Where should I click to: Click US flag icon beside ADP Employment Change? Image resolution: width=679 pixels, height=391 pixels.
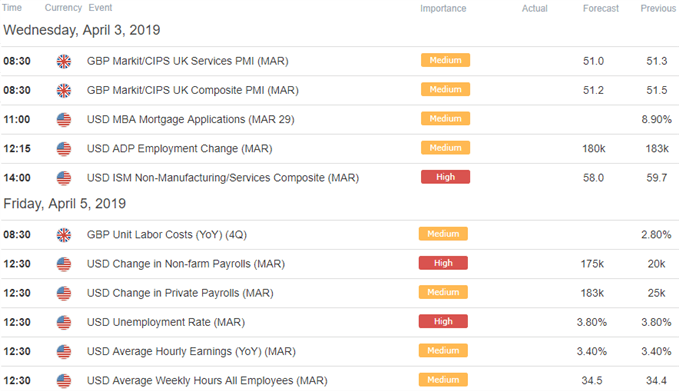pos(64,149)
